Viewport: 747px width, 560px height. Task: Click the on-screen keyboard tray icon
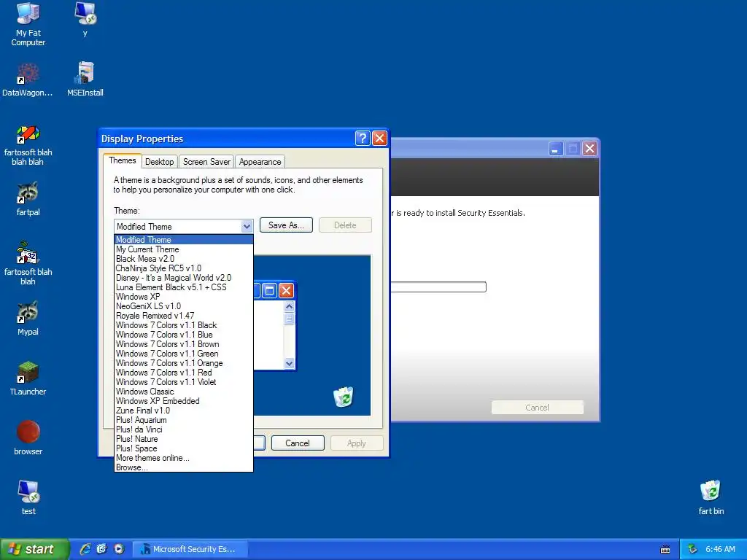pos(665,550)
